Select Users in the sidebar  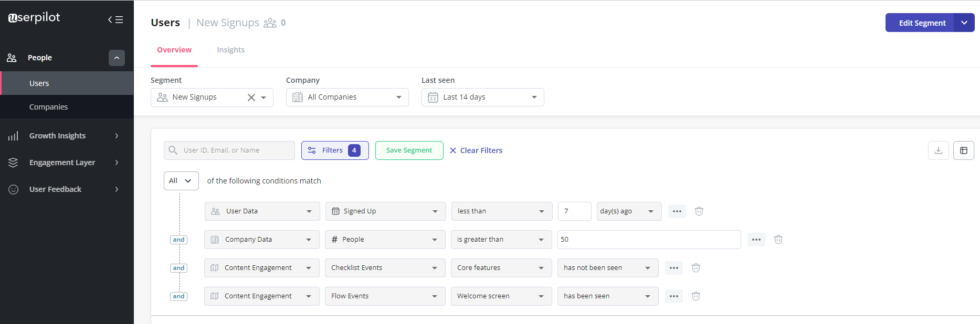pyautogui.click(x=67, y=83)
